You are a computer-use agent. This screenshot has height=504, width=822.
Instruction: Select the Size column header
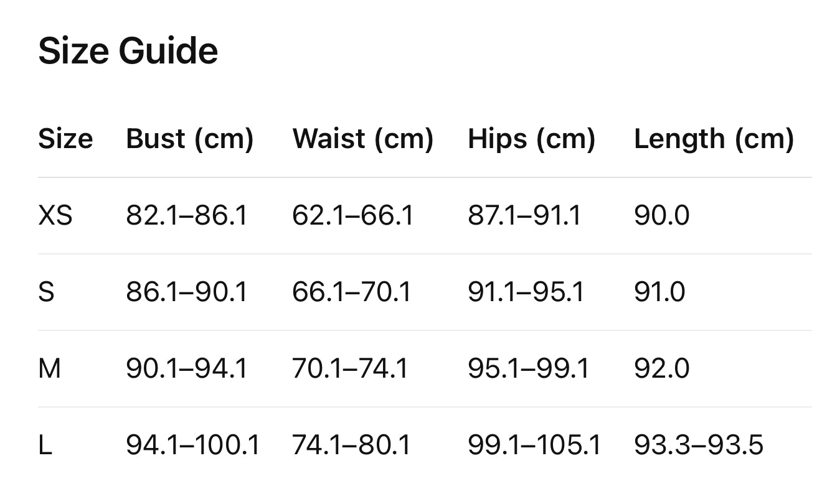pyautogui.click(x=65, y=139)
